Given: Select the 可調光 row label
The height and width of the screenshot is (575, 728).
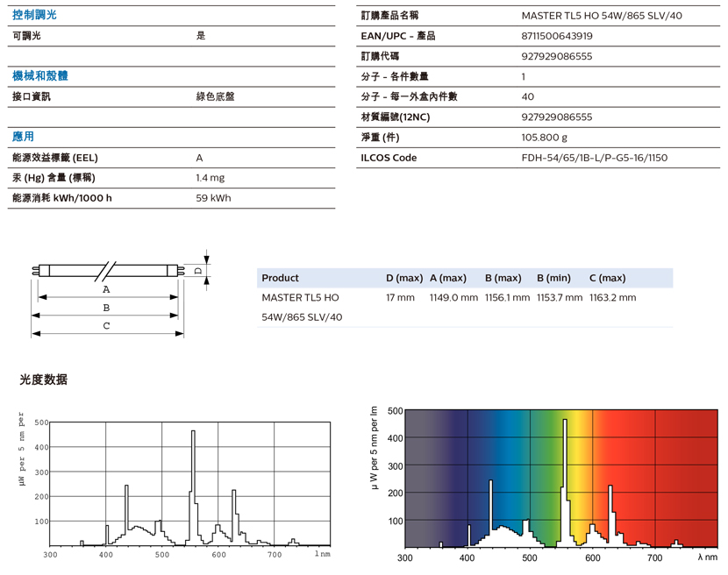Looking at the screenshot, I should (26, 36).
